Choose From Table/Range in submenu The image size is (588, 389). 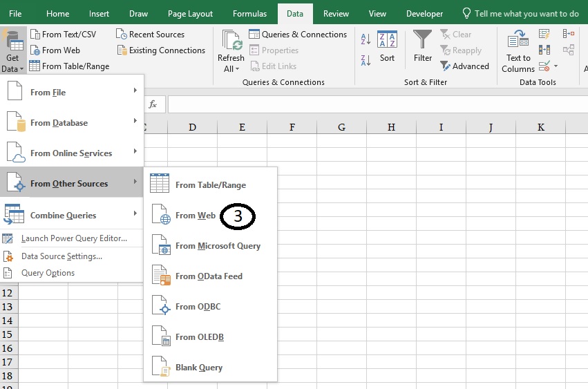210,184
